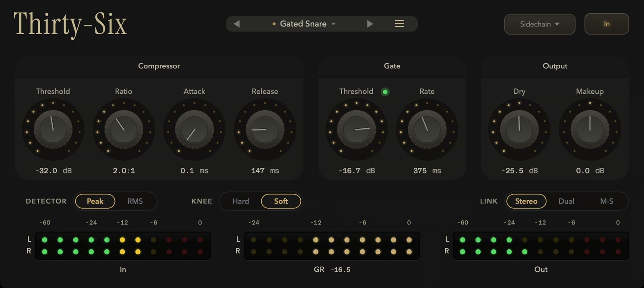This screenshot has width=644, height=288.
Task: Select Peak detector mode
Action: pyautogui.click(x=95, y=201)
